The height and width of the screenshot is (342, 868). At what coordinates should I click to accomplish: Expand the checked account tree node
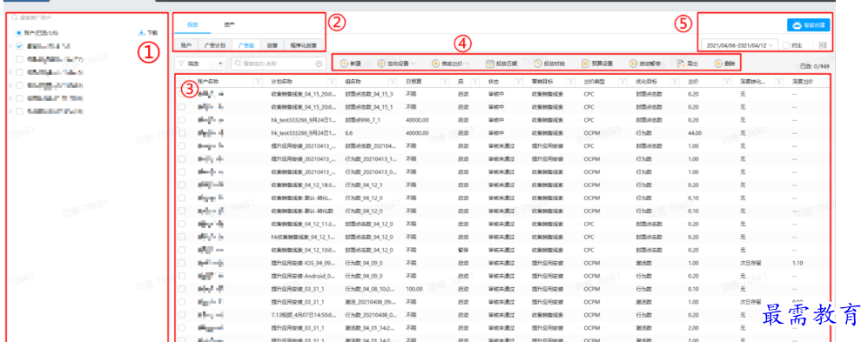(10, 46)
